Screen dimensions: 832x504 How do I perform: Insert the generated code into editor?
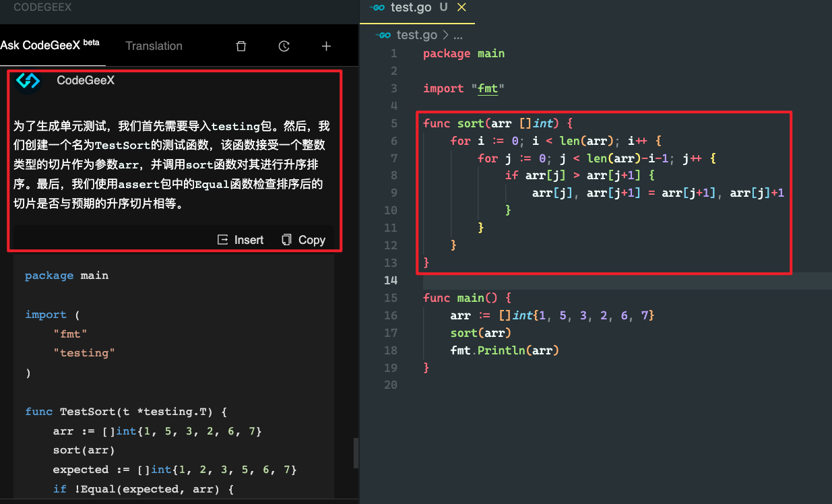[x=241, y=240]
